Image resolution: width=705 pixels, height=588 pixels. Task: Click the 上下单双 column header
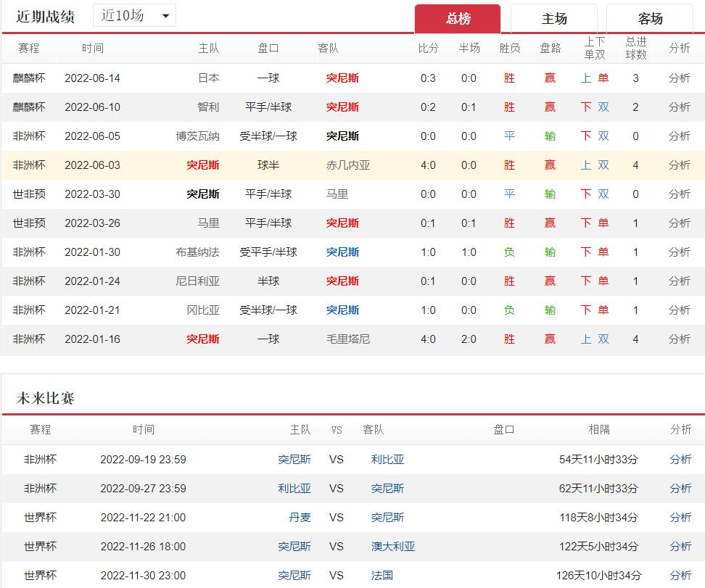tap(595, 48)
